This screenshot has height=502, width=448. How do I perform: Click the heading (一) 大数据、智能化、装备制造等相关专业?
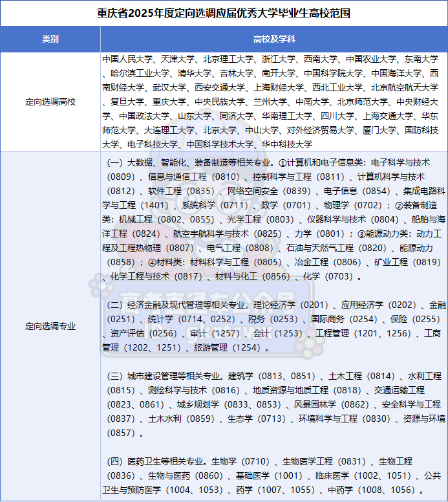pyautogui.click(x=189, y=162)
